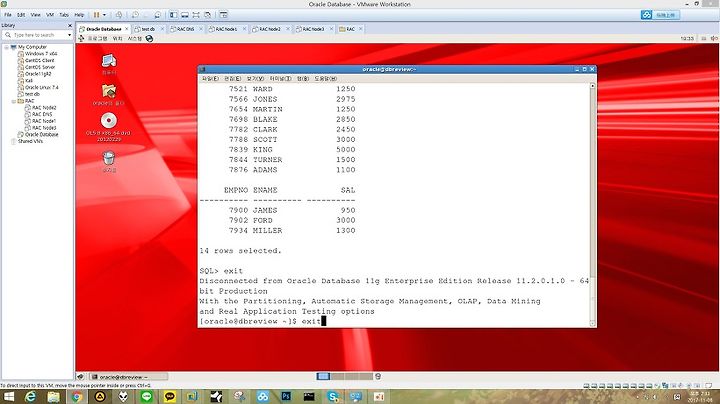
Task: Click the oracle@dbreview taskbar button in guest
Action: [129, 377]
